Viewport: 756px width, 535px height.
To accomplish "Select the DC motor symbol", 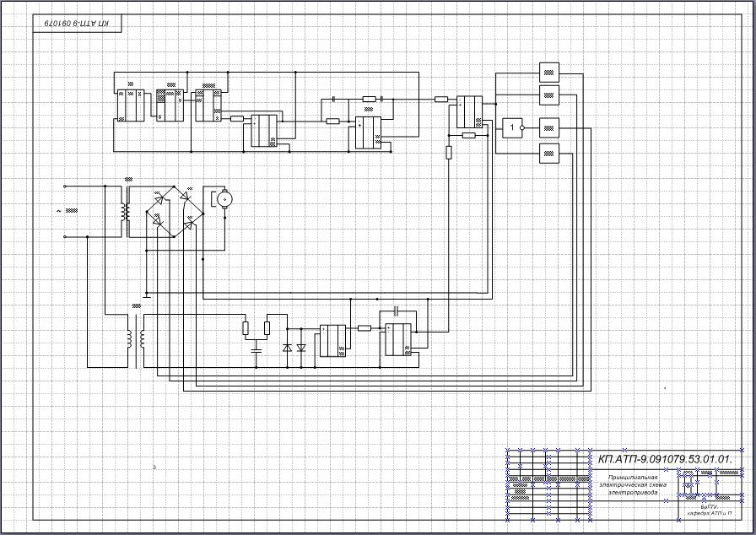I will [x=224, y=198].
